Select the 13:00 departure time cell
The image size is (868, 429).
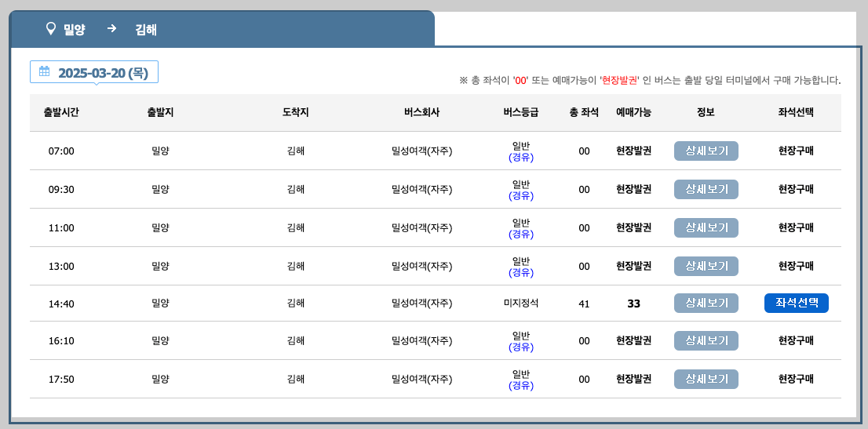click(61, 267)
